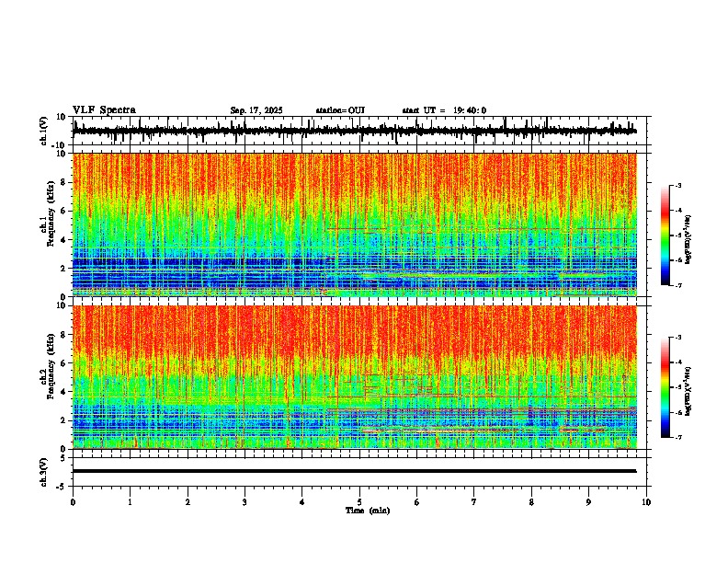Image resolution: width=728 pixels, height=563 pixels.
Task: Click the time axis tick label '3'
Action: pos(245,502)
